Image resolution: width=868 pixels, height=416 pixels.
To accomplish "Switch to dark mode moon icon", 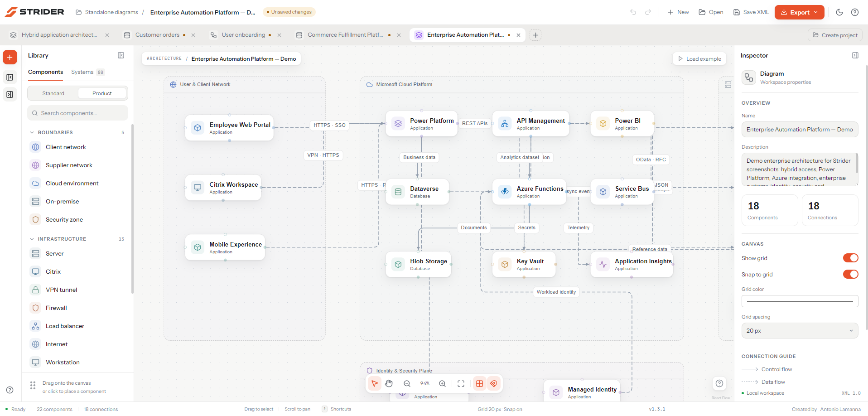I will coord(839,12).
